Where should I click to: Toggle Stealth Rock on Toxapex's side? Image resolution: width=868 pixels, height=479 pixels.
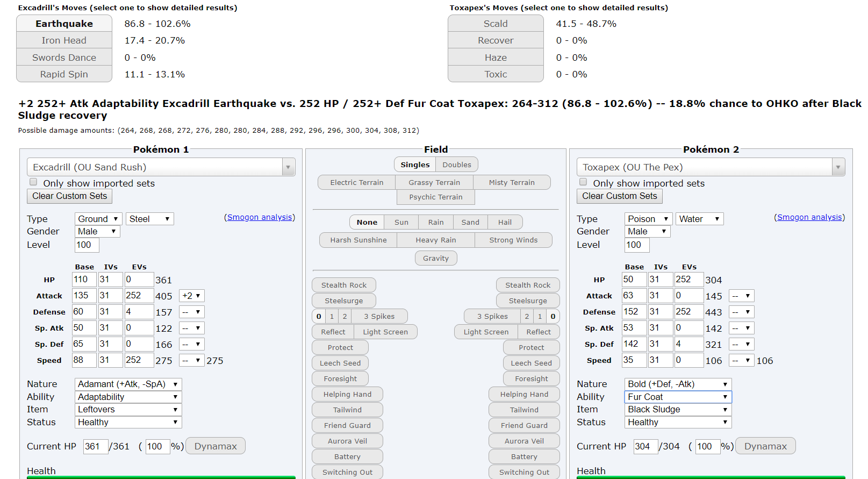[527, 285]
